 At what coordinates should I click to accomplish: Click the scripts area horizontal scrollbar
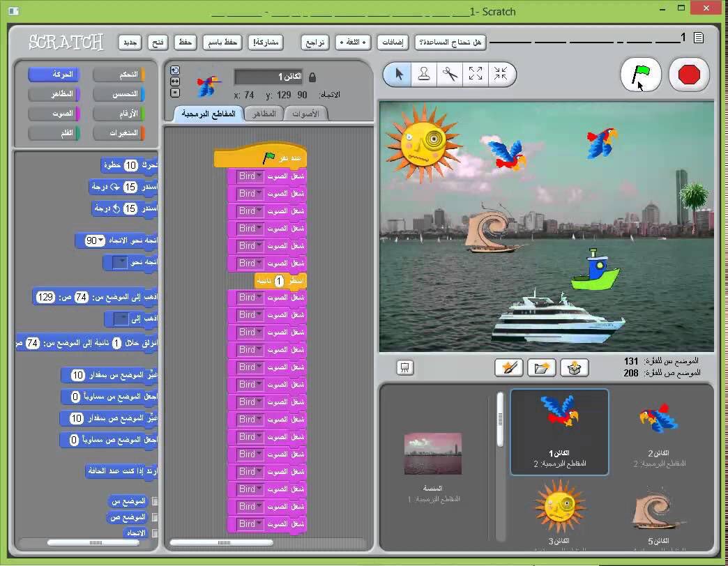(x=222, y=542)
